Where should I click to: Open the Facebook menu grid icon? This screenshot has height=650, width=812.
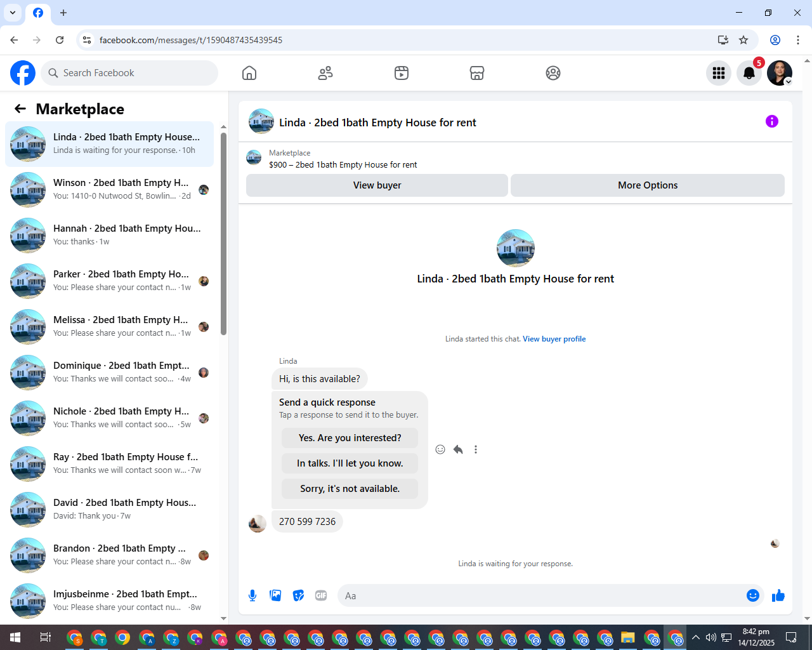[x=719, y=73]
